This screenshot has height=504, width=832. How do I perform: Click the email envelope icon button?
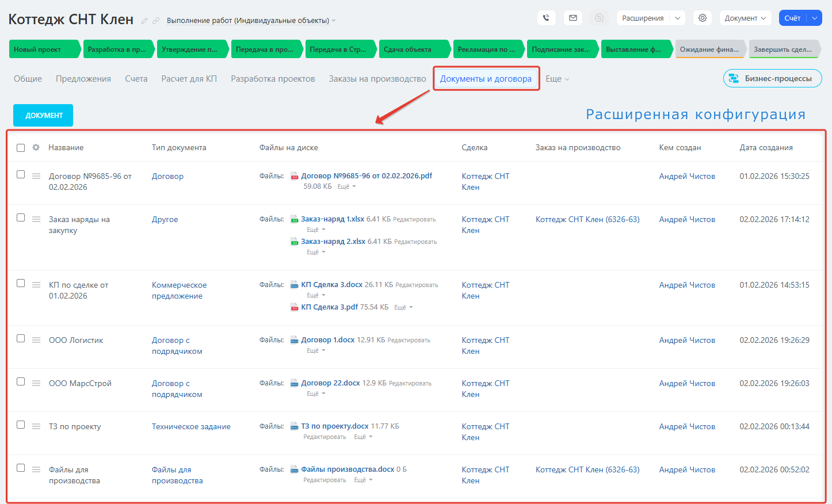click(573, 18)
